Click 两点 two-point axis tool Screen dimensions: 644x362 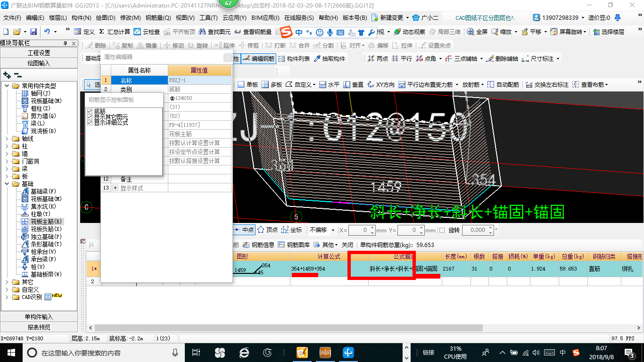378,58
